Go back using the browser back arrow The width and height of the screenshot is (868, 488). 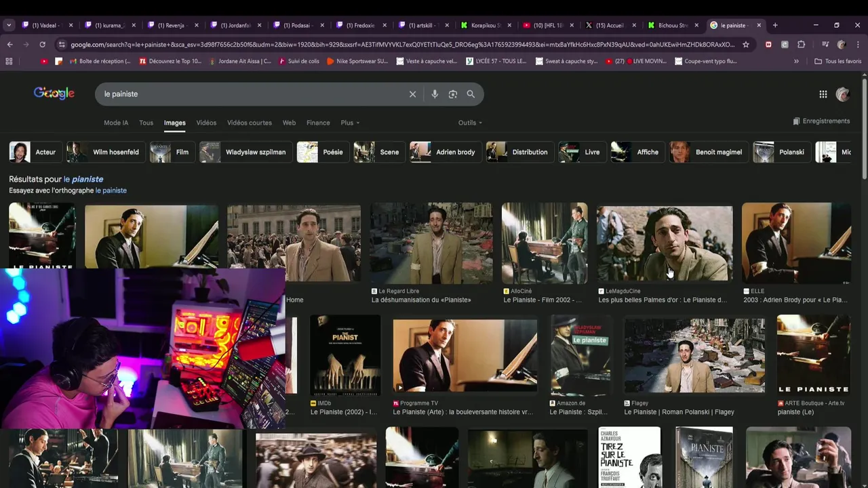[x=9, y=45]
